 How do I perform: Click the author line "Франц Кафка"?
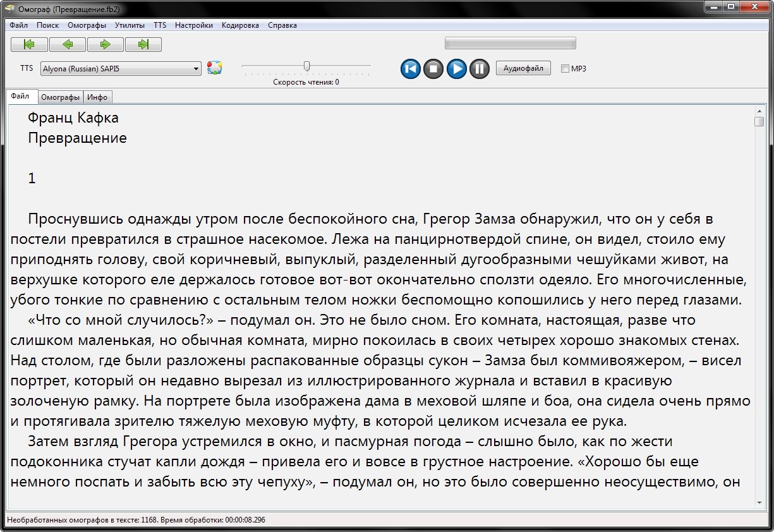click(x=73, y=118)
